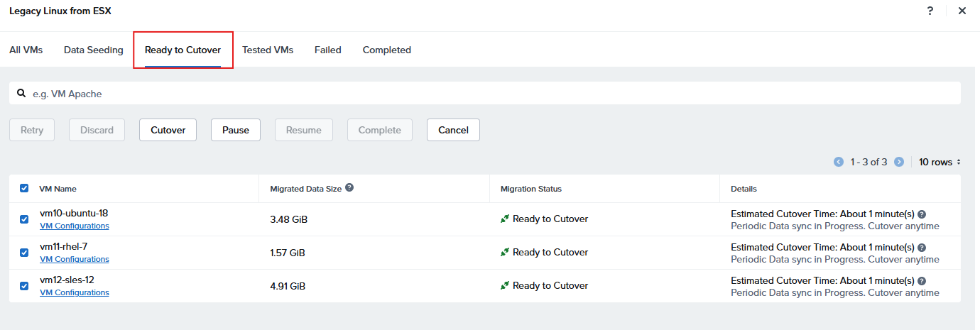Go to previous page arrow icon
This screenshot has width=980, height=330.
point(839,163)
